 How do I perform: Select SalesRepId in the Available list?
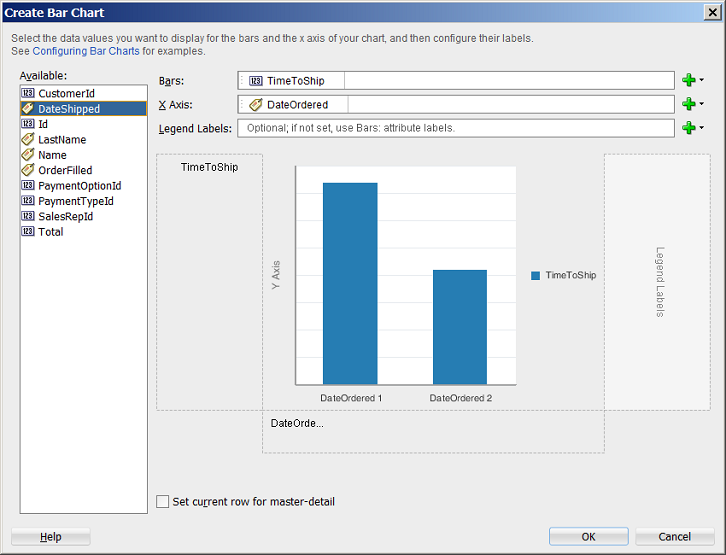click(83, 216)
